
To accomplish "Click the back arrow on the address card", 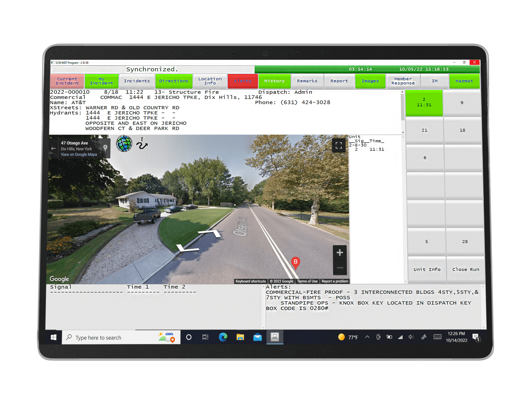I will pyautogui.click(x=53, y=148).
